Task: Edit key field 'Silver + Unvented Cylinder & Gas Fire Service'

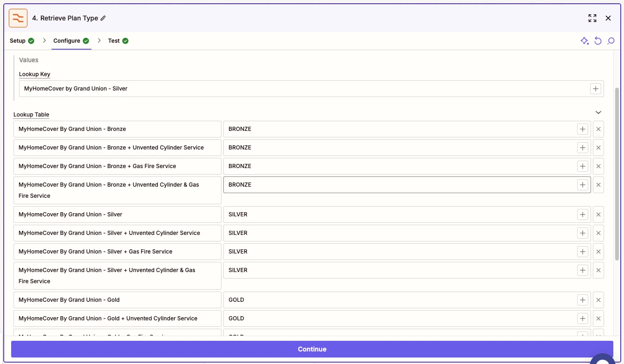Action: click(117, 276)
